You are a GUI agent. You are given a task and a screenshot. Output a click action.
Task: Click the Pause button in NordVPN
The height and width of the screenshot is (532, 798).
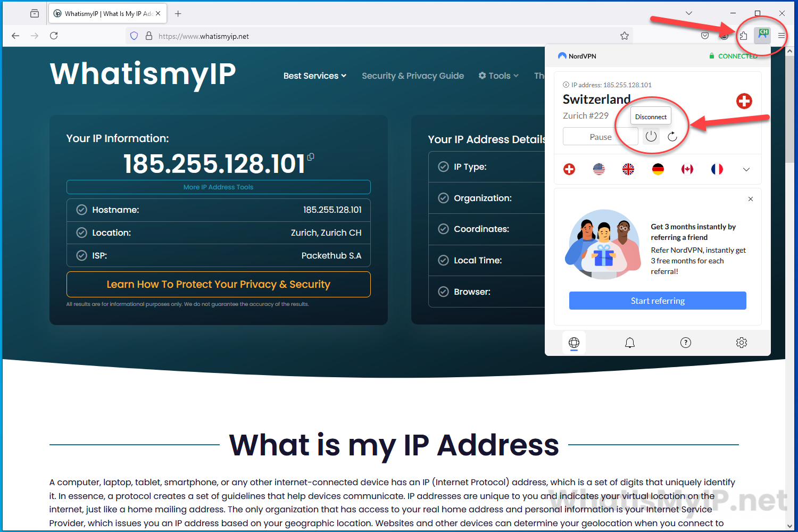click(x=601, y=137)
